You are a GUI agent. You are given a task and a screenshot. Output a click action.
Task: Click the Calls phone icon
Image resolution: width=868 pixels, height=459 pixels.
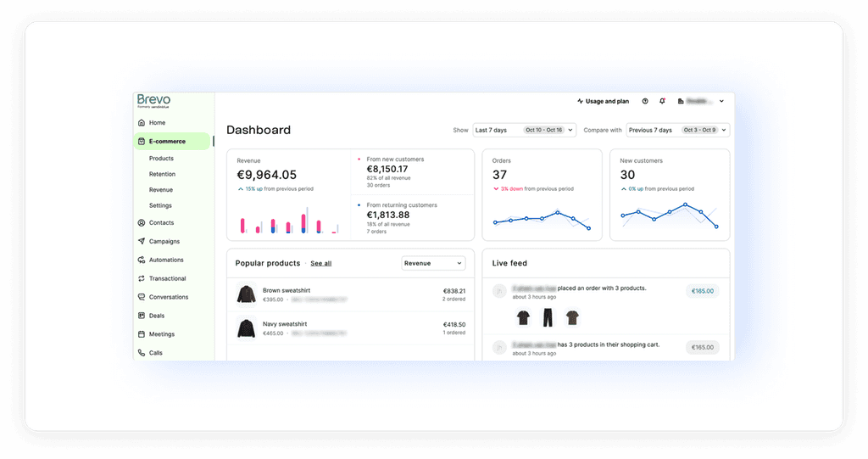pos(142,353)
